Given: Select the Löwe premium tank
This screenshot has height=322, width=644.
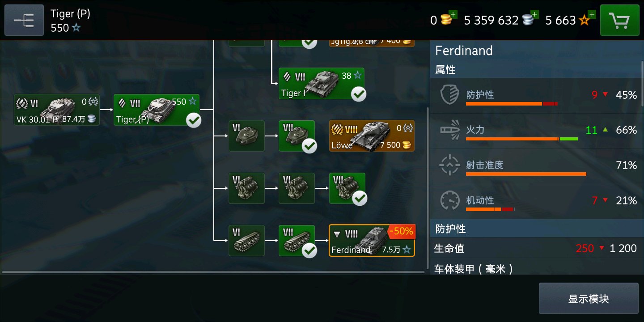Looking at the screenshot, I should point(372,136).
